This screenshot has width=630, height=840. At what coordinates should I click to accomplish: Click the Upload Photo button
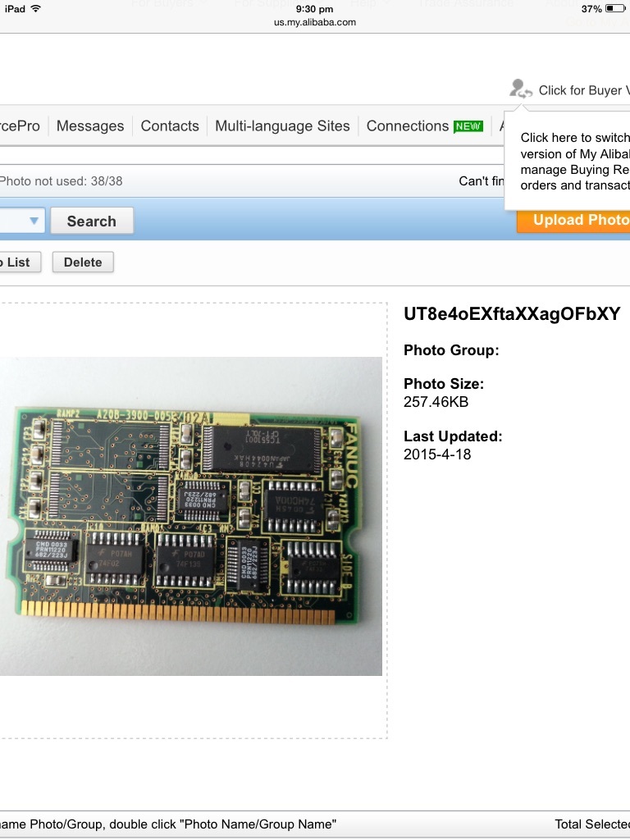click(573, 220)
